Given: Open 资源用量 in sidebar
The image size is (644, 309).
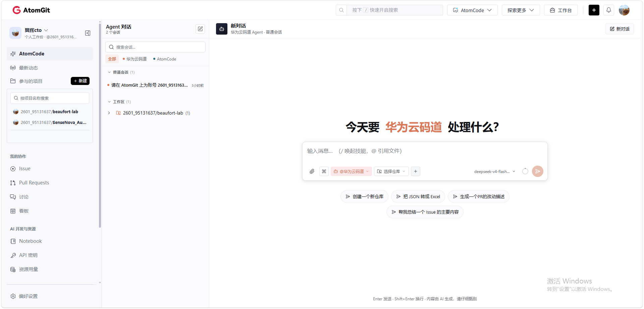Looking at the screenshot, I should (x=50, y=269).
